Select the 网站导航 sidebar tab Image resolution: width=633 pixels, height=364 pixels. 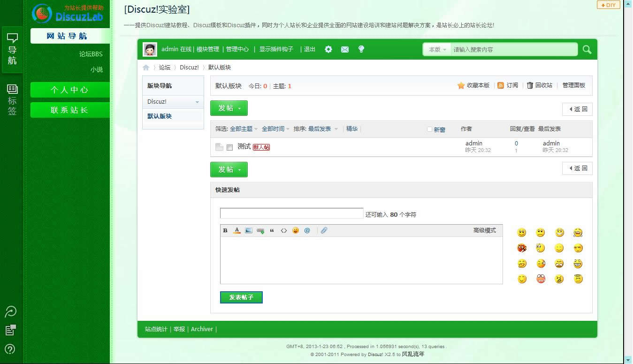click(70, 36)
